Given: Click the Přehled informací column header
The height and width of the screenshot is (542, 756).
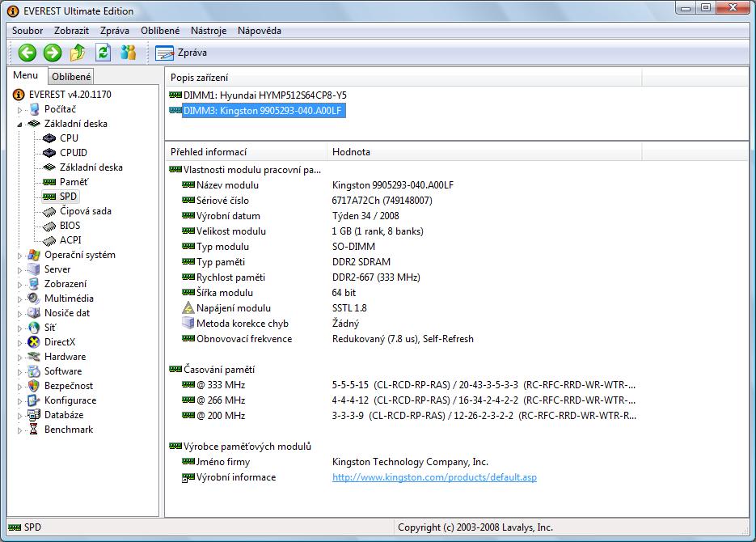Looking at the screenshot, I should point(246,152).
